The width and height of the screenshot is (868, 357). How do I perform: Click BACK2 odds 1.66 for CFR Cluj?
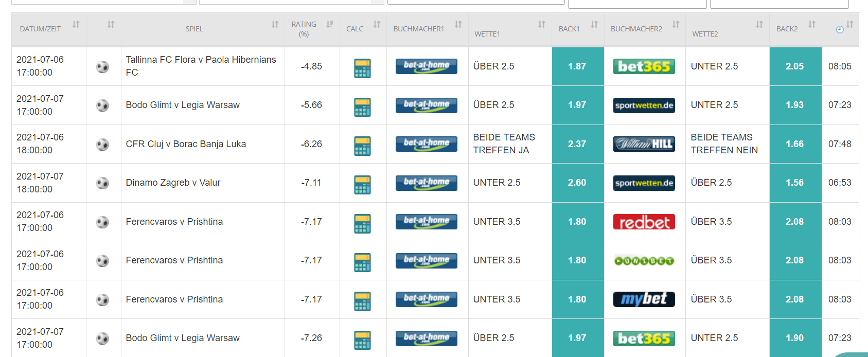[x=795, y=144]
